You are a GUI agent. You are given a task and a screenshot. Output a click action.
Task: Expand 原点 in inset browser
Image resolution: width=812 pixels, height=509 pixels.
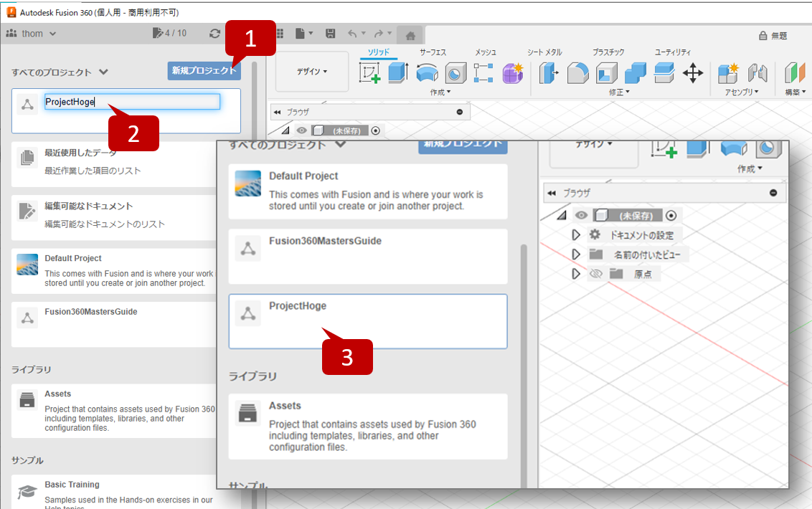coord(575,273)
